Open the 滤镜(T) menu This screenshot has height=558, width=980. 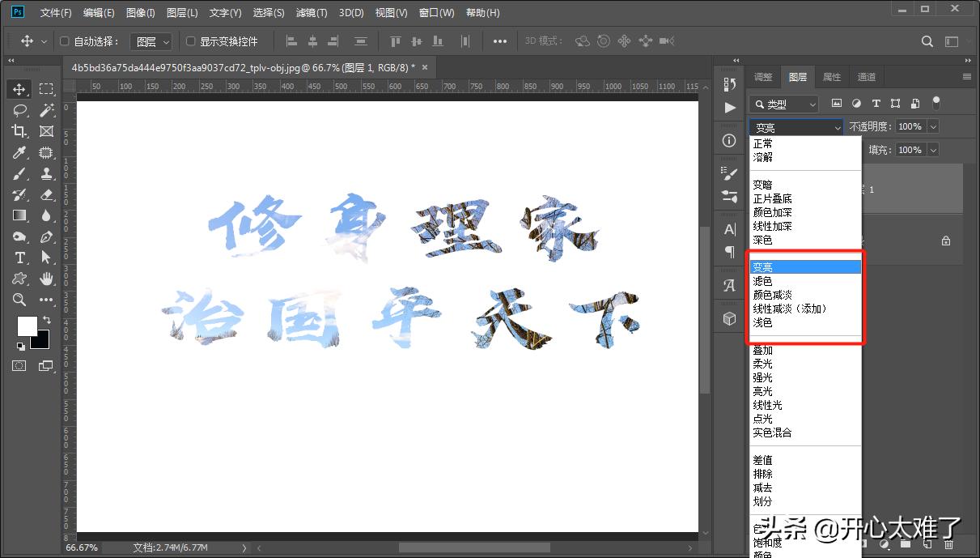pos(312,13)
